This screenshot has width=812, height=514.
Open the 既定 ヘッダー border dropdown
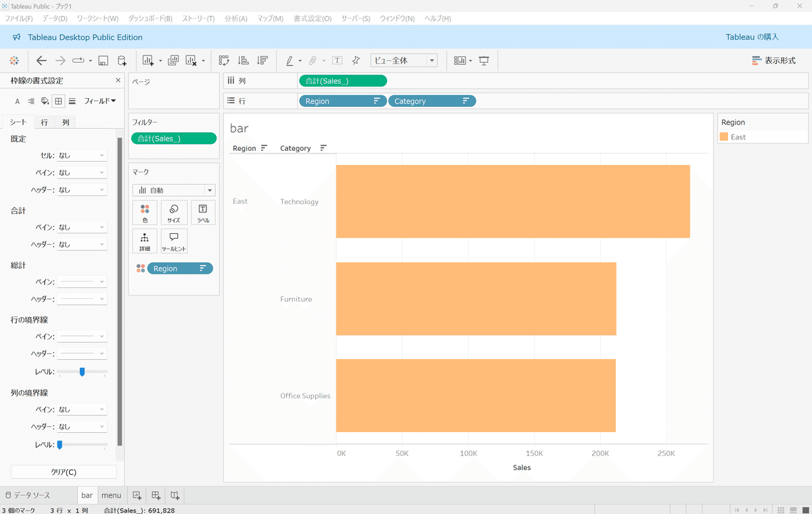click(82, 190)
